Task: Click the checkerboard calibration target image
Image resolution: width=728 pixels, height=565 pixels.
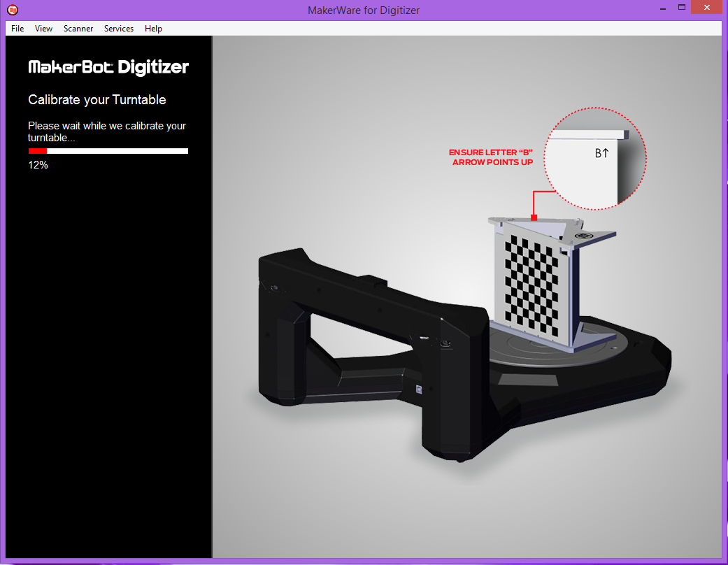Action: (x=531, y=285)
